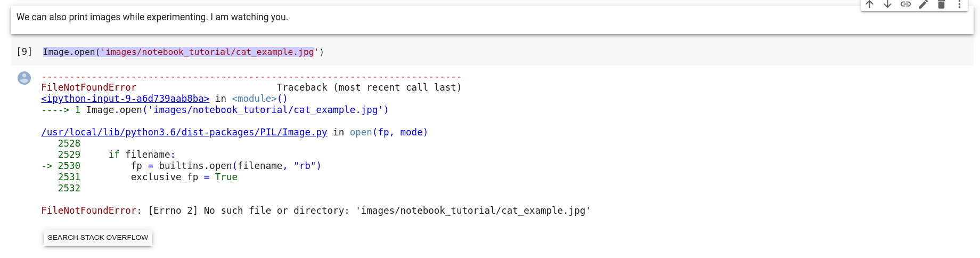
Task: Click 'open(fp, mode)' function signature text
Action: (x=388, y=132)
